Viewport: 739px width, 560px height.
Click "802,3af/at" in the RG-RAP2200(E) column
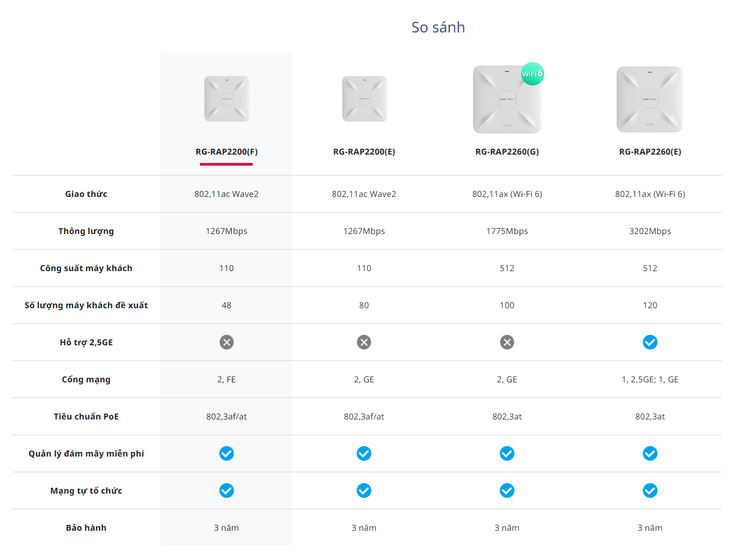coord(364,416)
